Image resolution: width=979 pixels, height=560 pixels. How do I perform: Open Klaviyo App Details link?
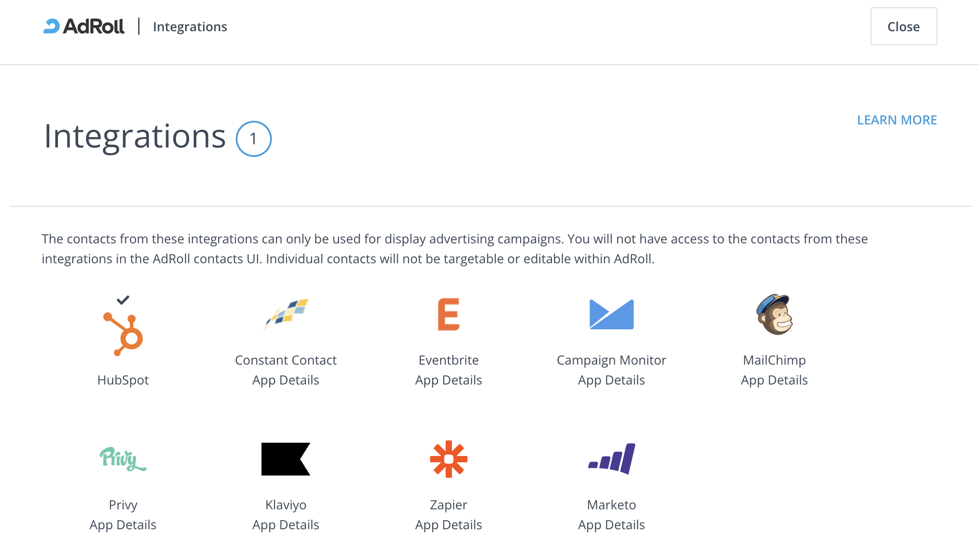tap(286, 525)
